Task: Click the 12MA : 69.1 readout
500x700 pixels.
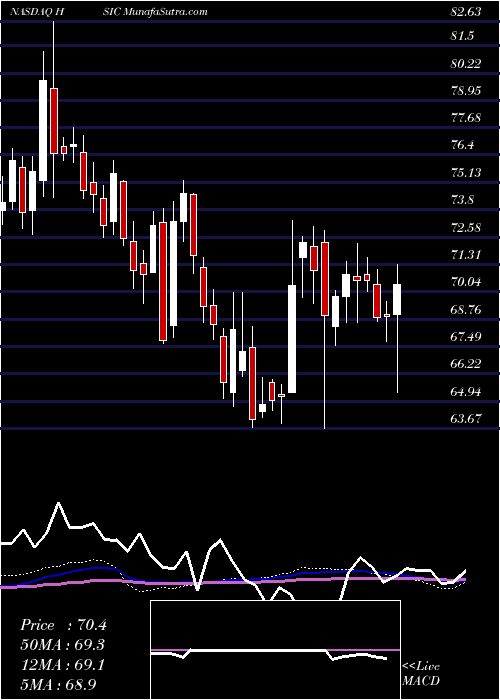Action: tap(63, 665)
